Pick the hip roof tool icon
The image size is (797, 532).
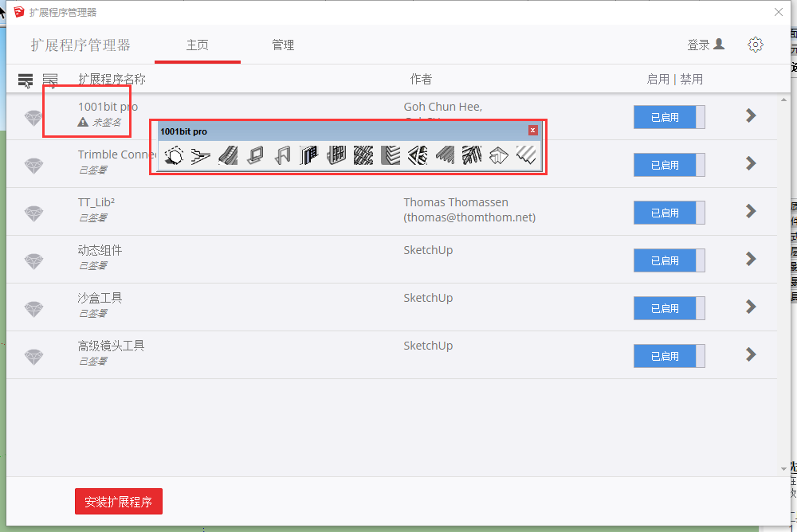[x=499, y=155]
